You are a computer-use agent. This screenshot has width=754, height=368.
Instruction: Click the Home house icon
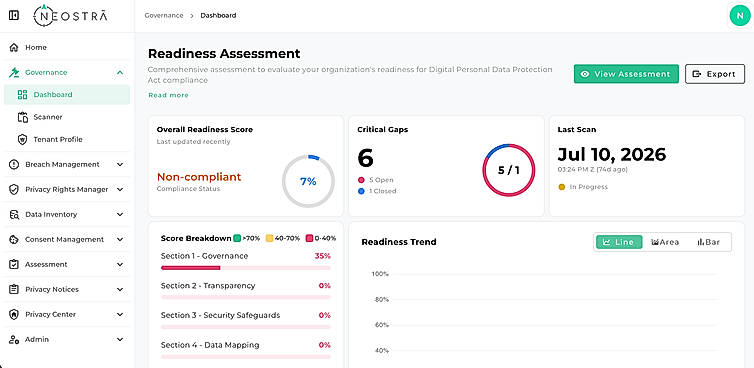(x=14, y=48)
